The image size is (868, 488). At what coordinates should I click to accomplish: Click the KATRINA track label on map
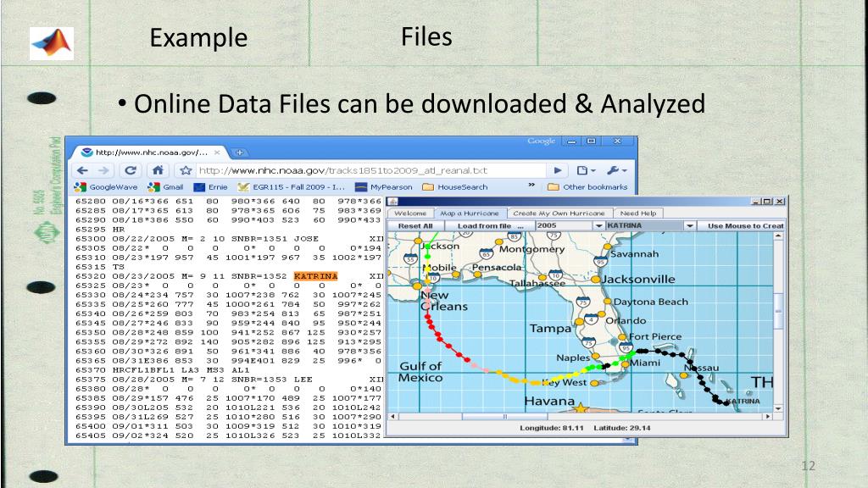point(743,401)
